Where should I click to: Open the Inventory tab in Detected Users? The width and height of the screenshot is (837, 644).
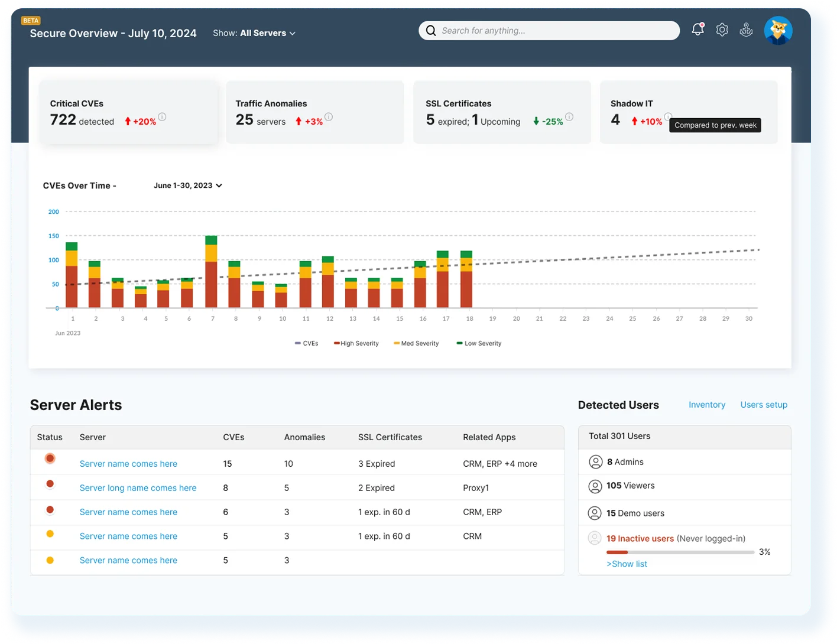click(706, 405)
